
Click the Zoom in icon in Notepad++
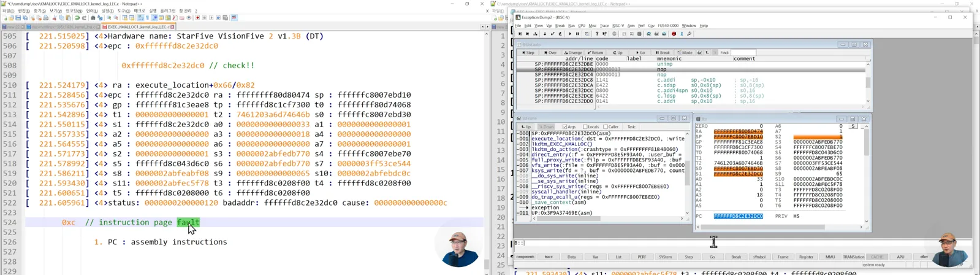click(x=109, y=18)
